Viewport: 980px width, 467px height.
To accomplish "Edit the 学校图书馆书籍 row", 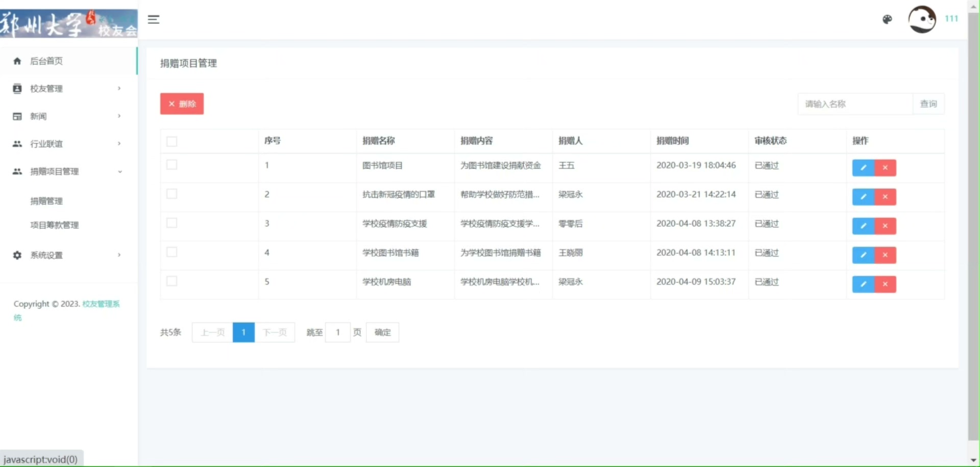I will [x=863, y=255].
